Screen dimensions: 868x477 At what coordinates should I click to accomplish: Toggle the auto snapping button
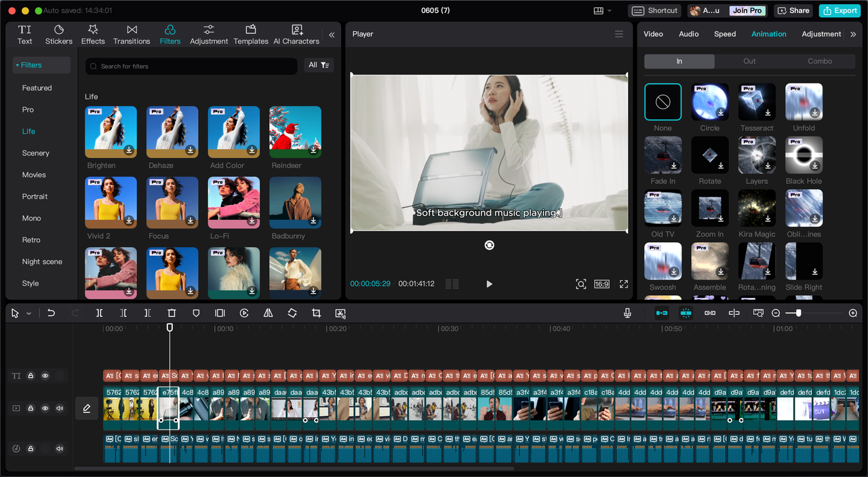[x=686, y=313]
